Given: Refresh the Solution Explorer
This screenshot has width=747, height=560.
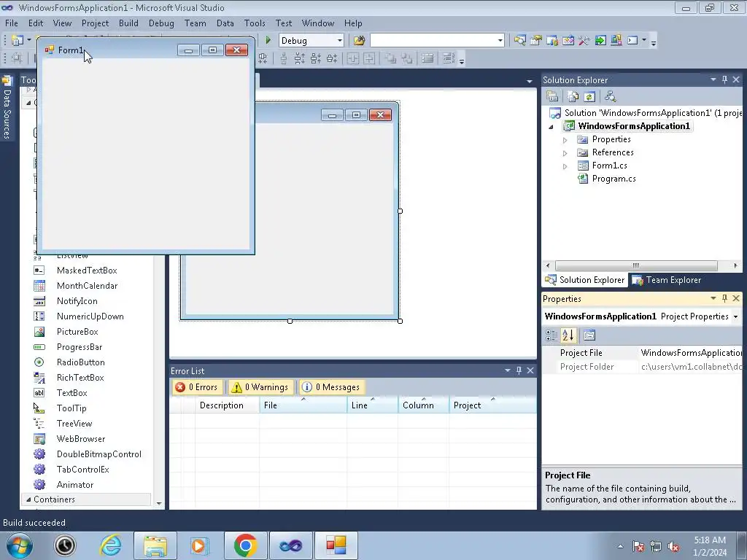Looking at the screenshot, I should [589, 97].
